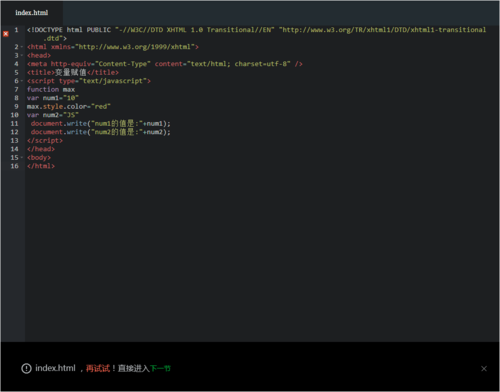Click the green '下一节' next section link
The image size is (500, 392).
pyautogui.click(x=160, y=368)
